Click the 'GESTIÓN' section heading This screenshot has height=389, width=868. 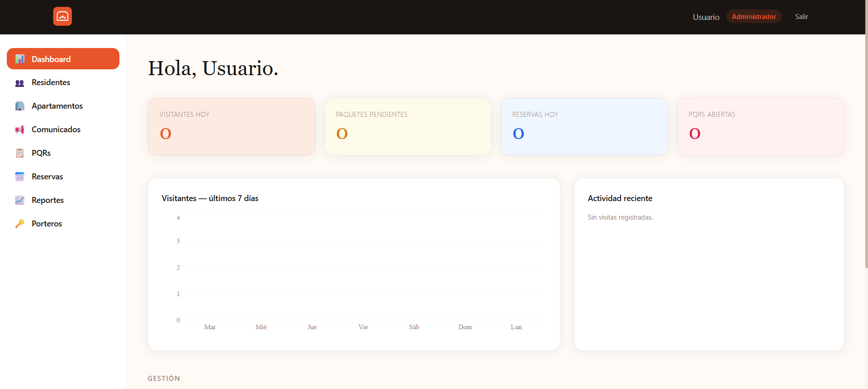coord(164,379)
